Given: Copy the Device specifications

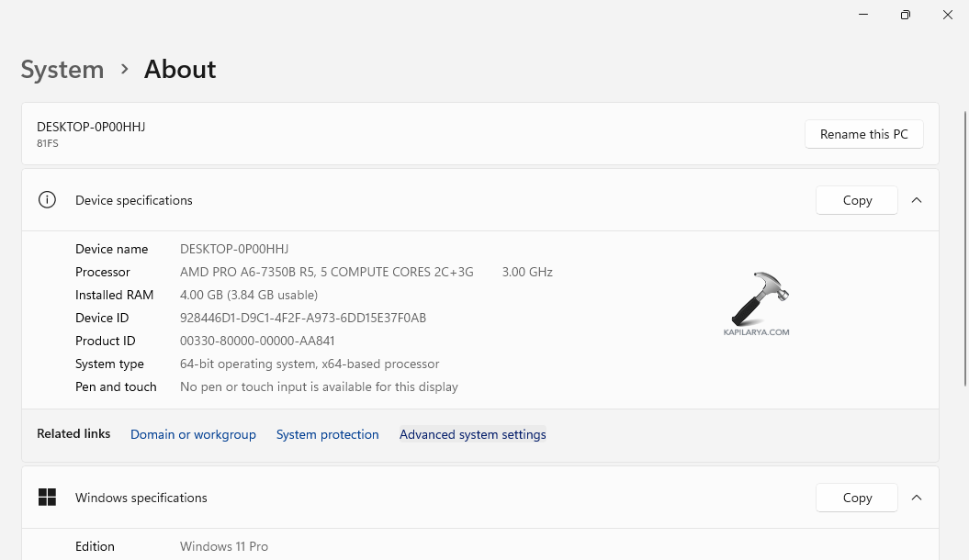Looking at the screenshot, I should pyautogui.click(x=857, y=200).
